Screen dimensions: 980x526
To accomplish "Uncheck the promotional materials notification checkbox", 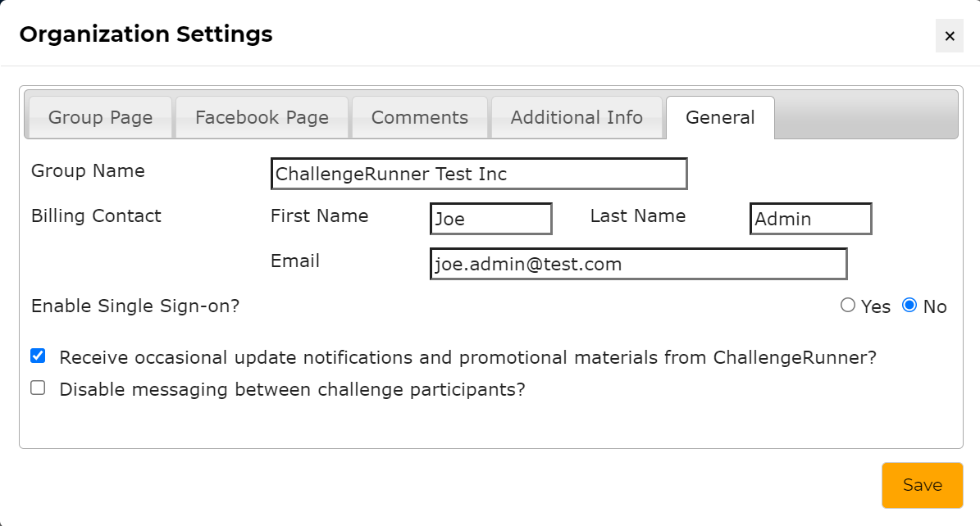I will [x=37, y=355].
